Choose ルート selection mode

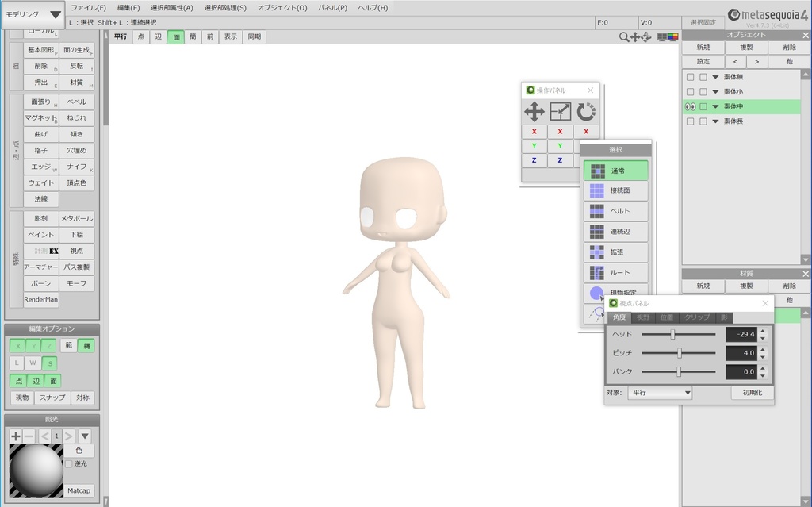pyautogui.click(x=615, y=273)
